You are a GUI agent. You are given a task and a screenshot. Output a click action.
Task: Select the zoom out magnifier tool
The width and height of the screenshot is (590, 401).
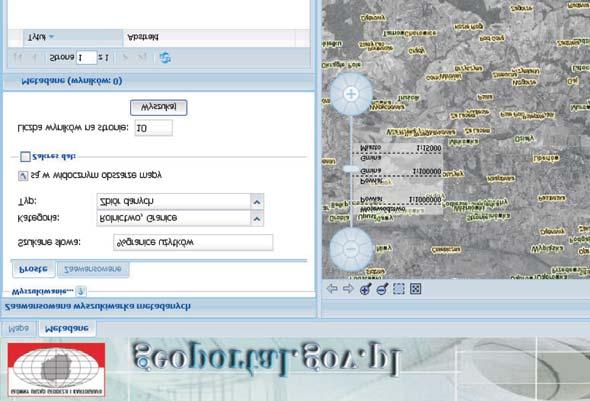[382, 289]
